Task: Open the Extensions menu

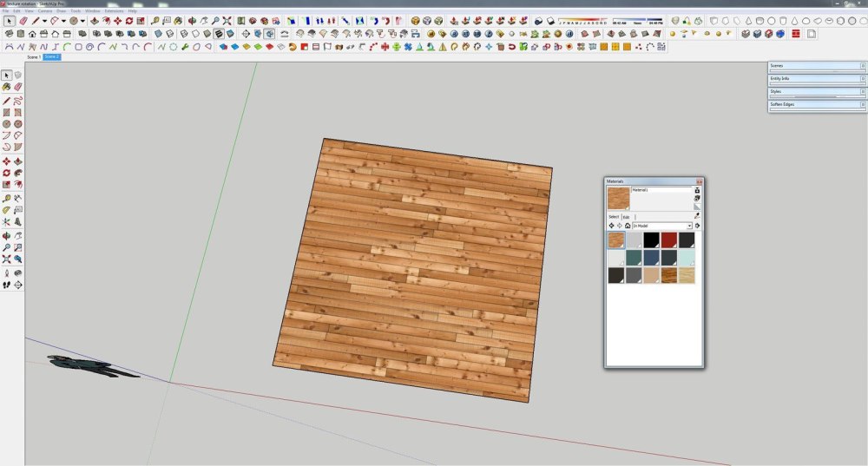Action: 114,11
